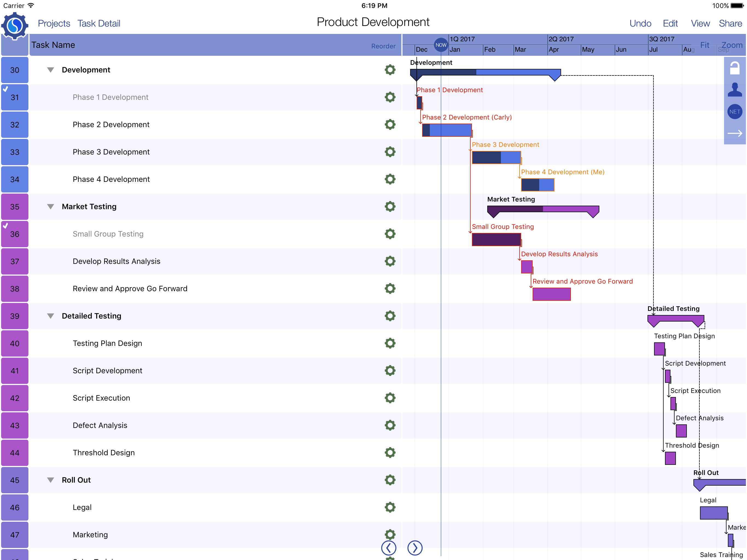Tap the gear icon for Script Execution
This screenshot has height=560, width=747.
click(390, 398)
